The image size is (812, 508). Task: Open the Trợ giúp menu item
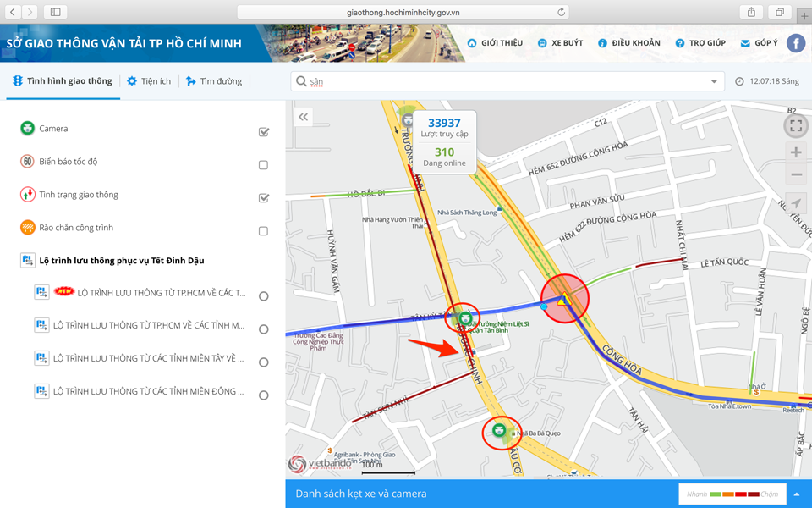[700, 43]
